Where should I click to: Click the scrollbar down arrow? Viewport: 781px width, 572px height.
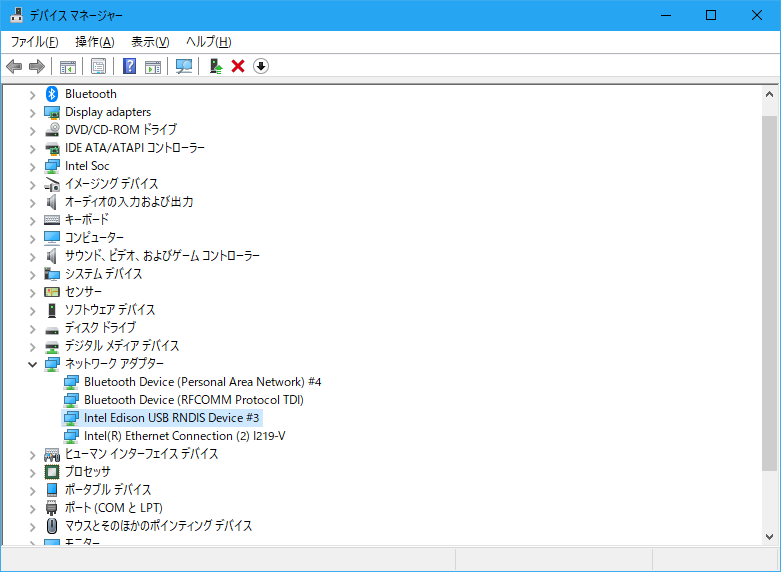769,536
